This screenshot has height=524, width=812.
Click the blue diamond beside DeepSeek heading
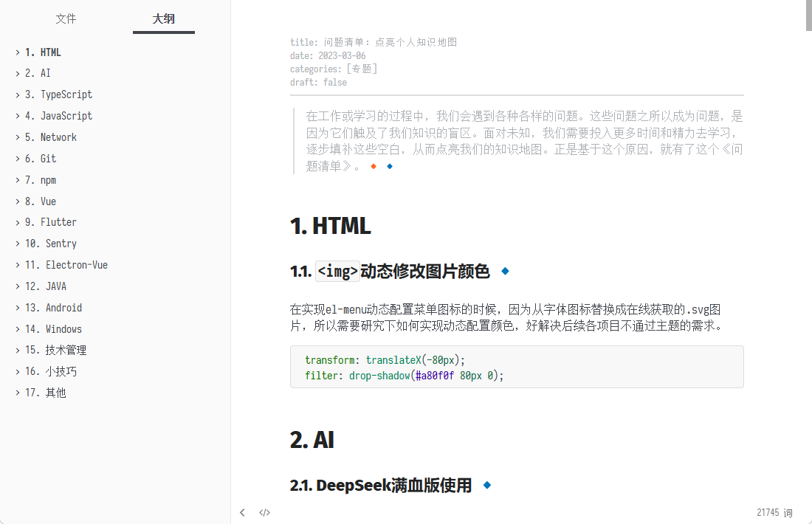click(486, 485)
